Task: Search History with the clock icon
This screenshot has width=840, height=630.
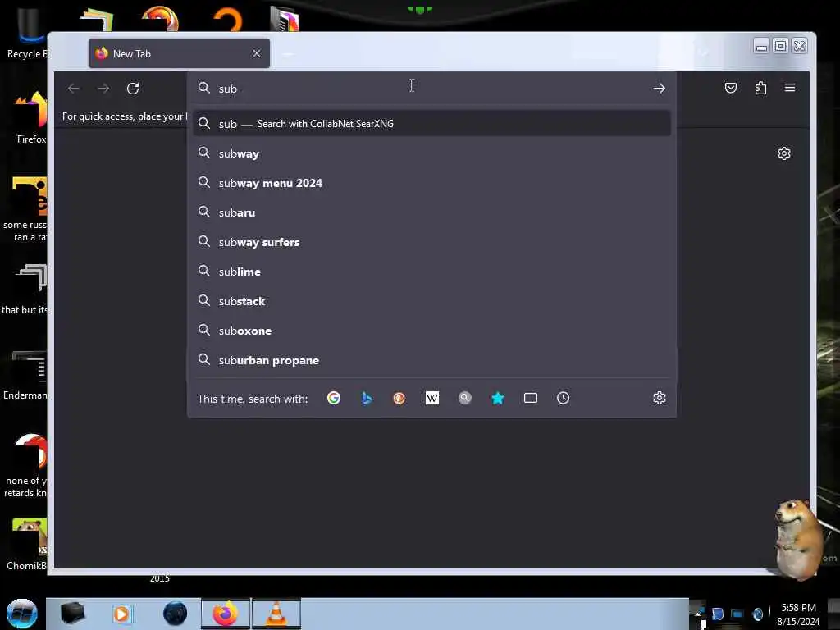Action: [x=563, y=398]
